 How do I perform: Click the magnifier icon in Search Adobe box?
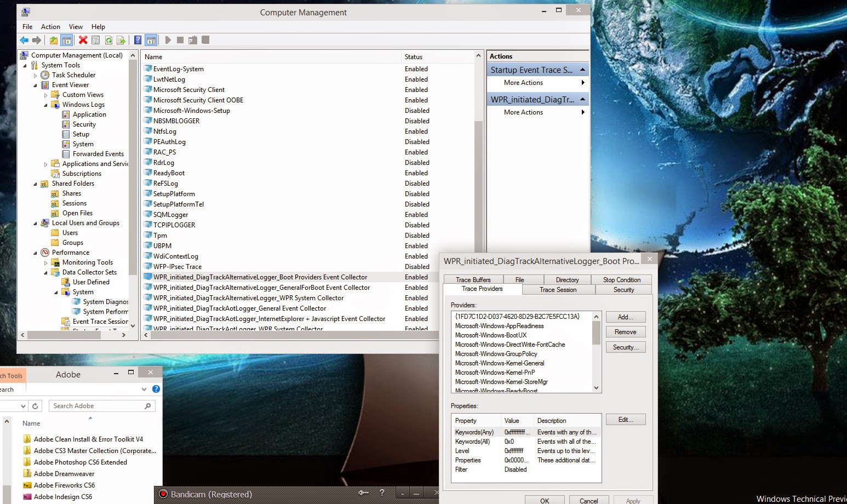[147, 406]
